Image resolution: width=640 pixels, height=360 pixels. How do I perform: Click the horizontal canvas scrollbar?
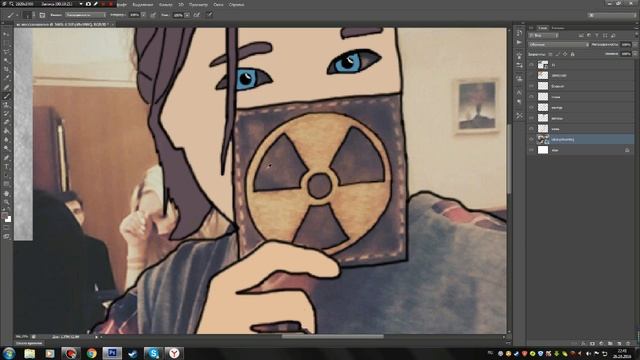point(333,337)
